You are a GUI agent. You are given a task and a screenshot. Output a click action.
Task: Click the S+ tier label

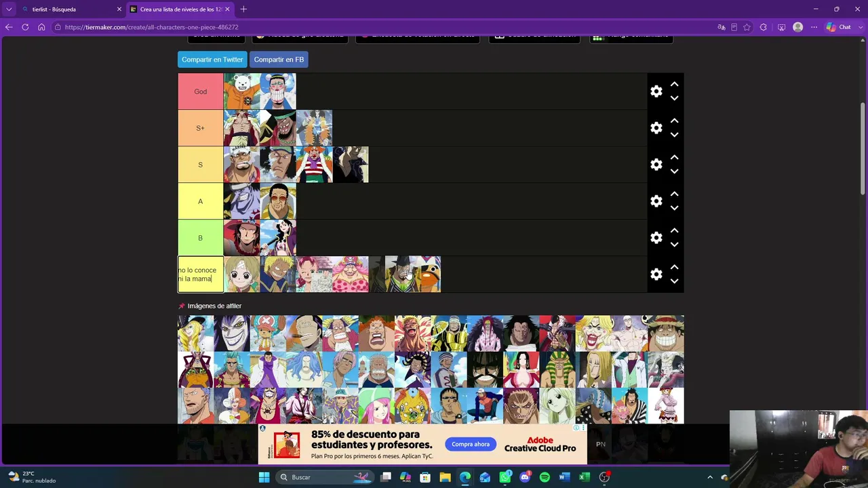(x=201, y=128)
